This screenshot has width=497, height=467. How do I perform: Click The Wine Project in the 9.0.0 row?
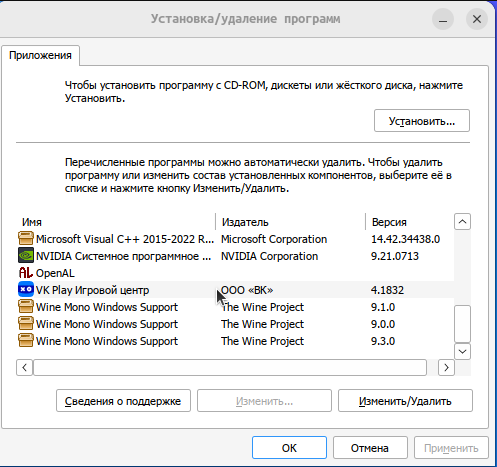[x=262, y=324]
